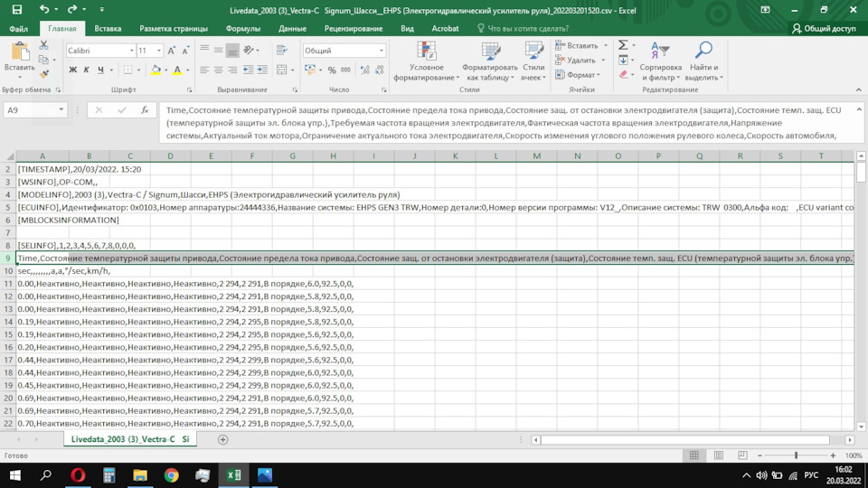This screenshot has height=488, width=868.
Task: Apply comma thousands separator 000
Action: tap(345, 70)
